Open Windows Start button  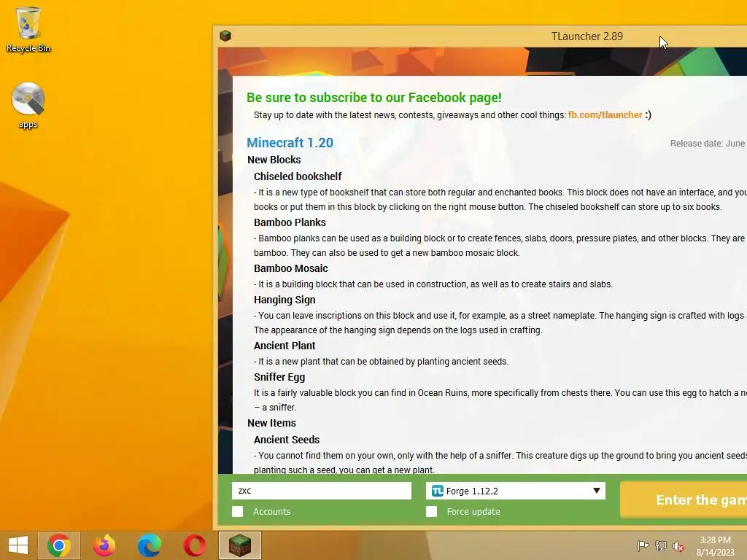tap(18, 545)
